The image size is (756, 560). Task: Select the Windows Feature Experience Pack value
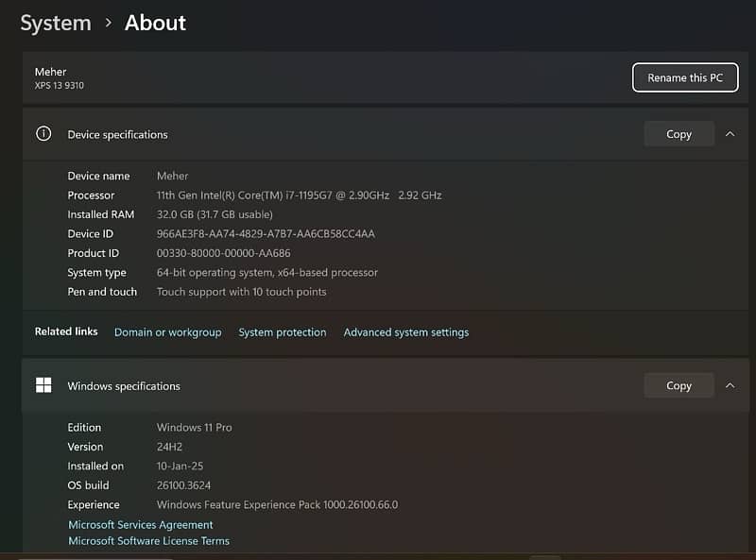[277, 504]
